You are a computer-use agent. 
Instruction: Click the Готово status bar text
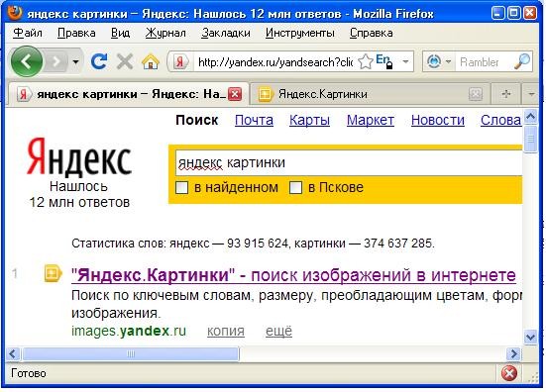(29, 373)
